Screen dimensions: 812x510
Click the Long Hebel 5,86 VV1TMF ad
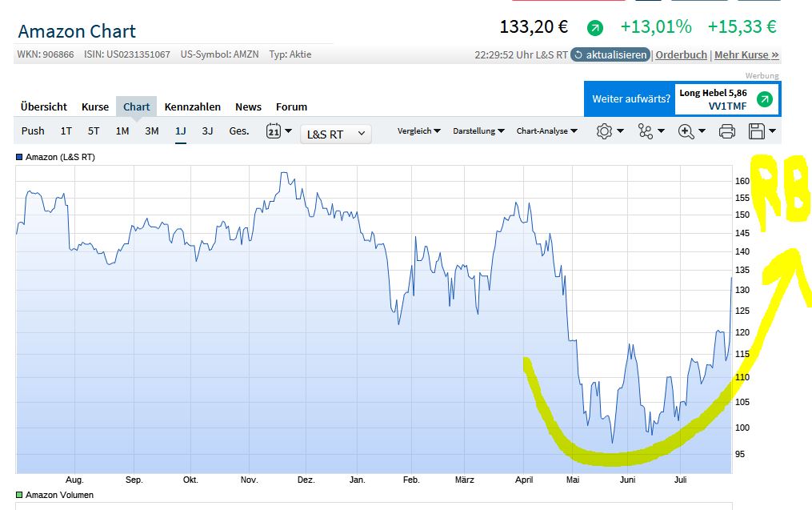coord(727,99)
